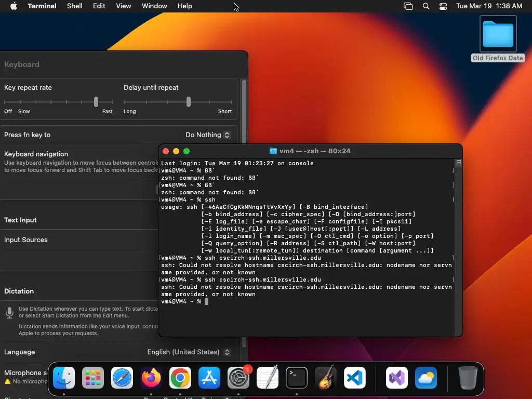
Task: Open Finder from the Dock
Action: click(x=64, y=378)
